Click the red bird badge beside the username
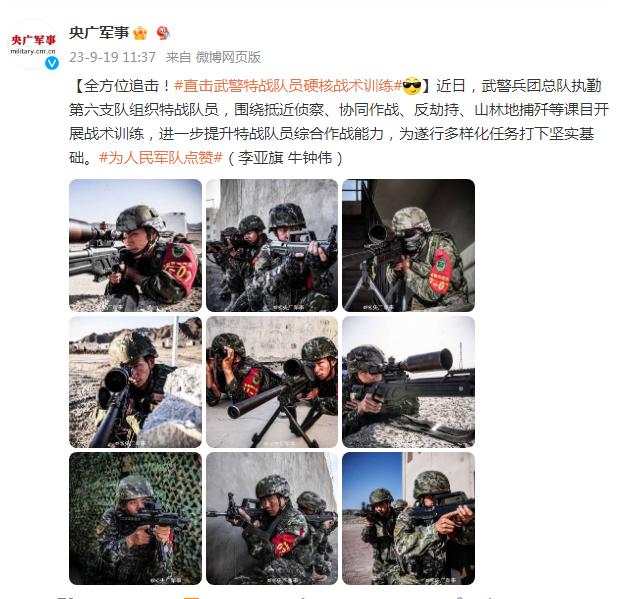Image resolution: width=617 pixels, height=599 pixels. (163, 33)
